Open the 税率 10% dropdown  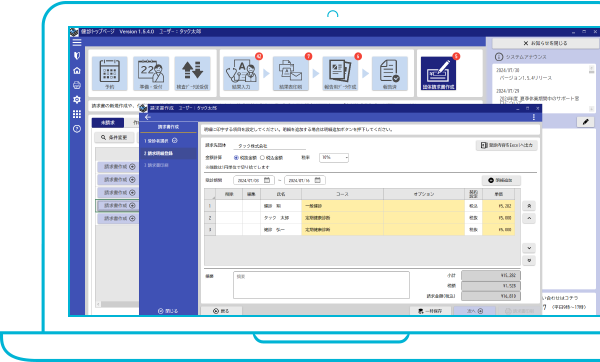(334, 158)
